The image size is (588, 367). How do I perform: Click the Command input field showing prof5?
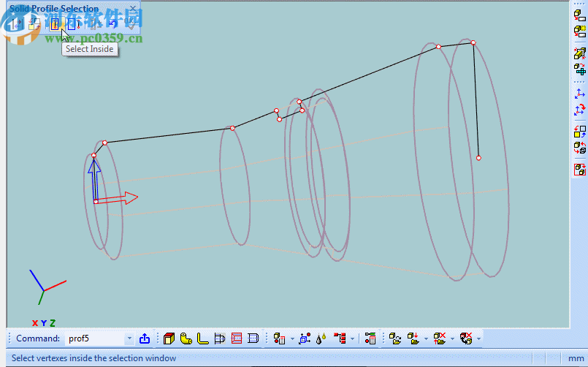tap(95, 338)
